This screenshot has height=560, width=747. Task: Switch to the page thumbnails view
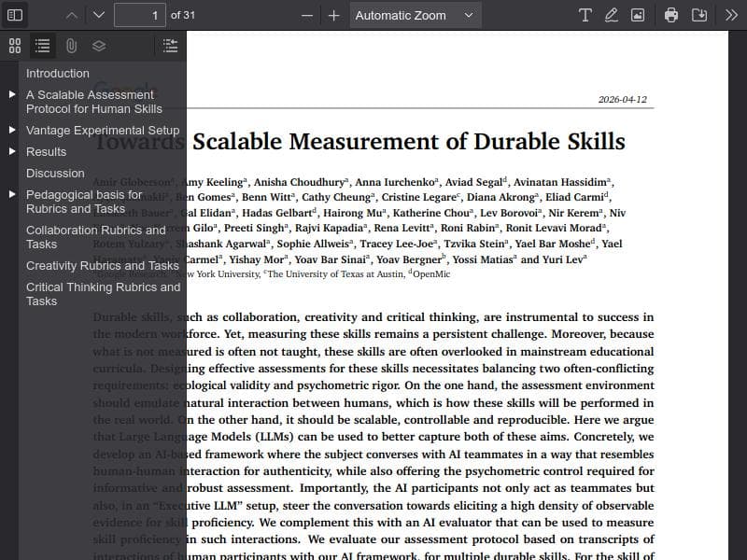pos(15,45)
